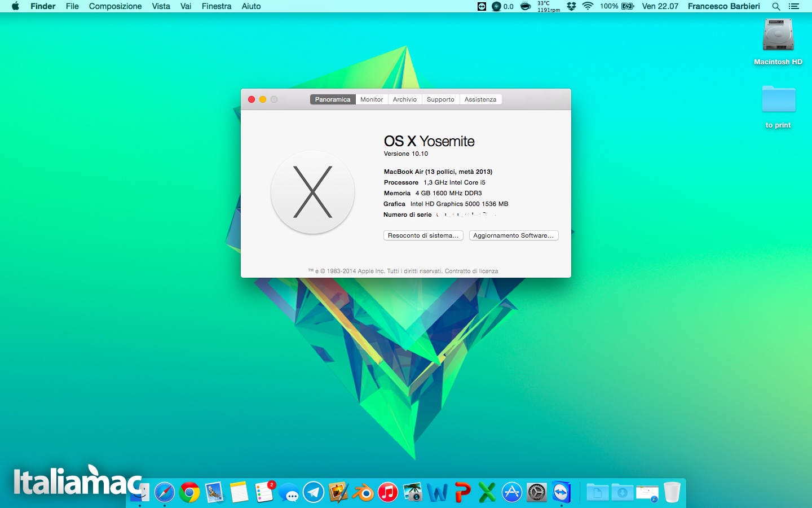Viewport: 812px width, 508px height.
Task: Launch Telegram from the Dock
Action: [314, 492]
